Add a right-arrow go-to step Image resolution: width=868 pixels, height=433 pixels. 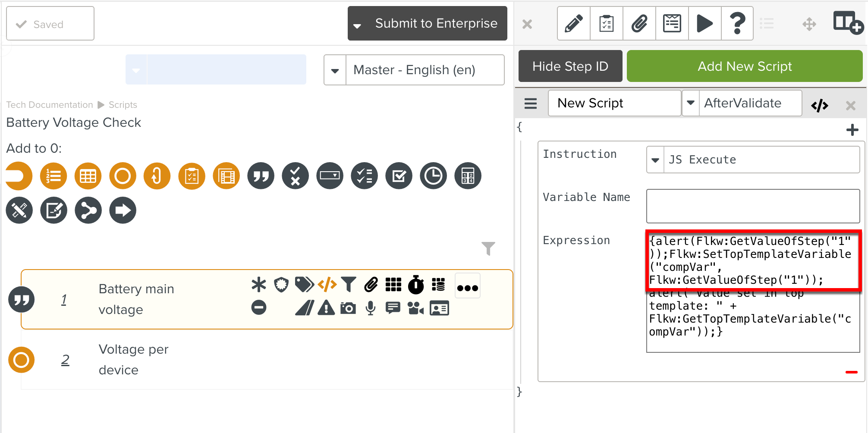[x=123, y=210]
